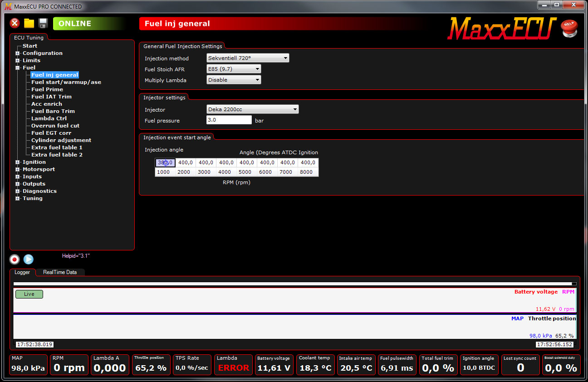This screenshot has width=588, height=382.
Task: Click the Battery voltage 11,61 V gauge
Action: coord(274,365)
